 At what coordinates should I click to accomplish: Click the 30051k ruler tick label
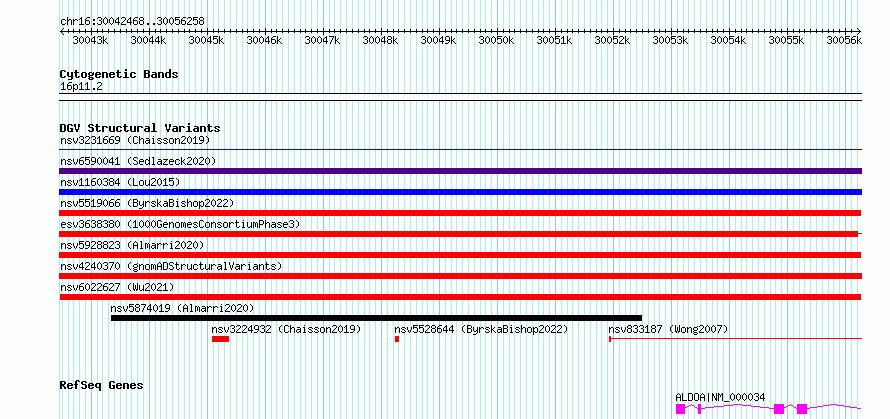pyautogui.click(x=554, y=40)
